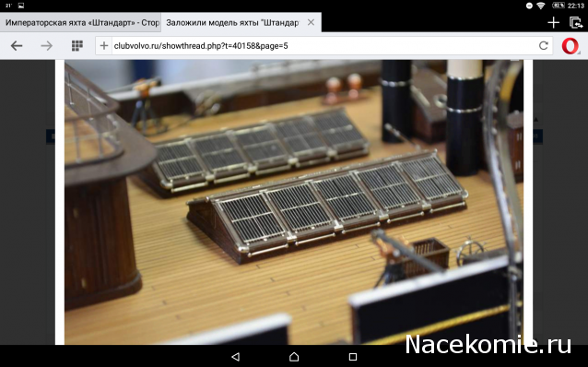Image resolution: width=588 pixels, height=367 pixels.
Task: Show the tab switcher overview
Action: pyautogui.click(x=576, y=22)
